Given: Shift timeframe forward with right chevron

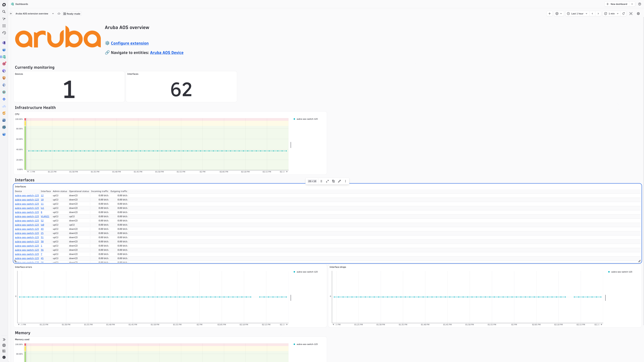Looking at the screenshot, I should pos(598,14).
